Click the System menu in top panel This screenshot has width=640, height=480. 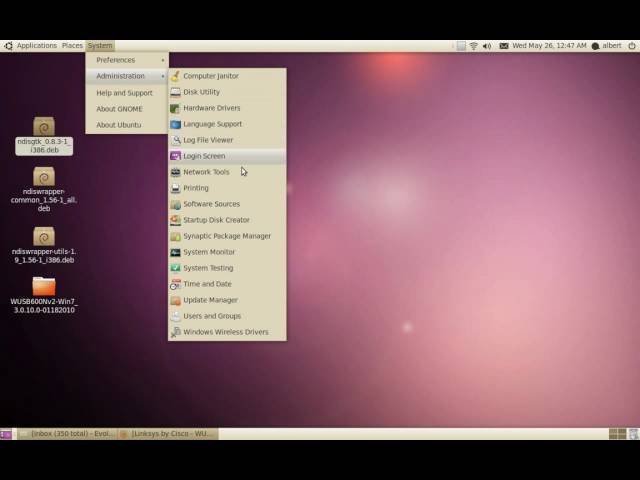coord(100,46)
